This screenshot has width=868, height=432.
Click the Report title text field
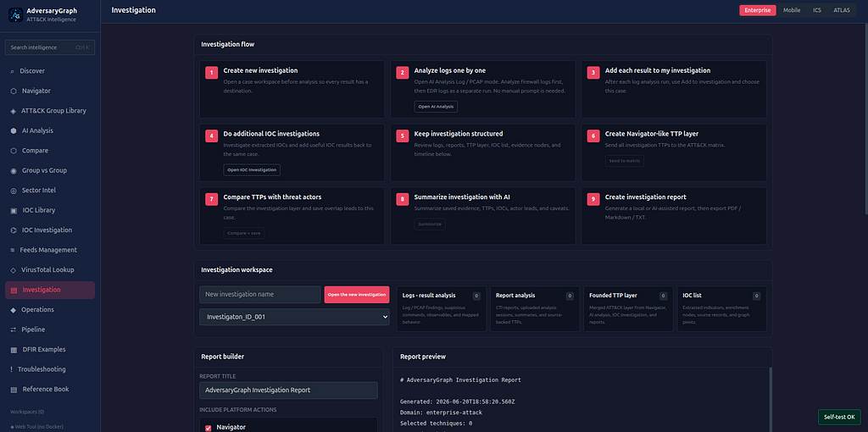pyautogui.click(x=288, y=390)
